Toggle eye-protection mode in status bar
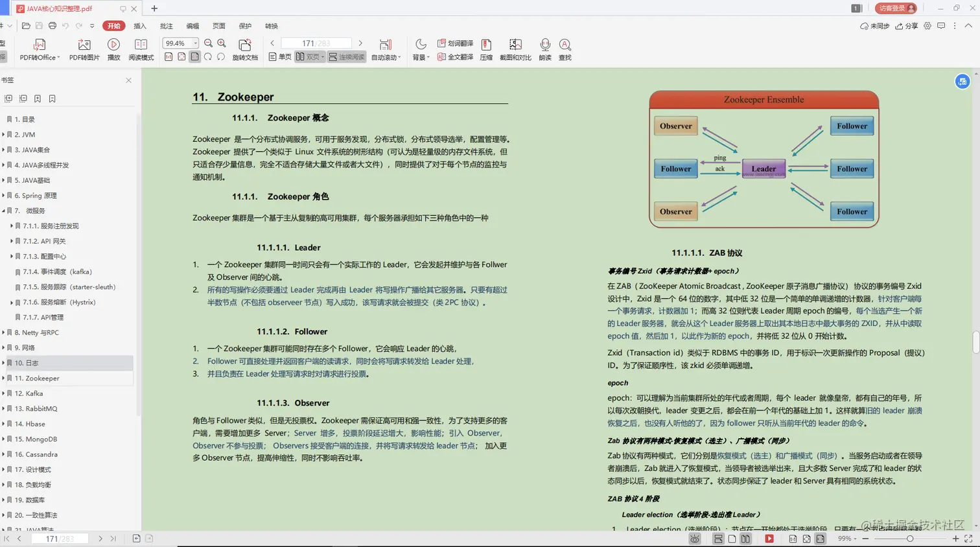The image size is (980, 547). coord(695,539)
